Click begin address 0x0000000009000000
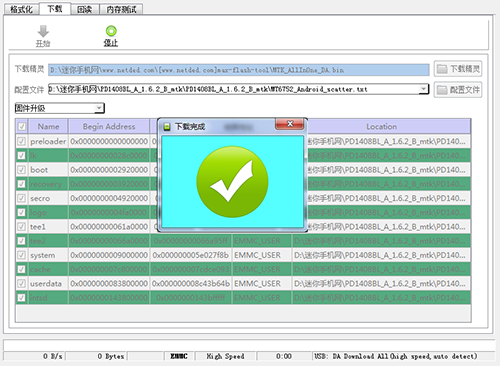 pyautogui.click(x=109, y=255)
